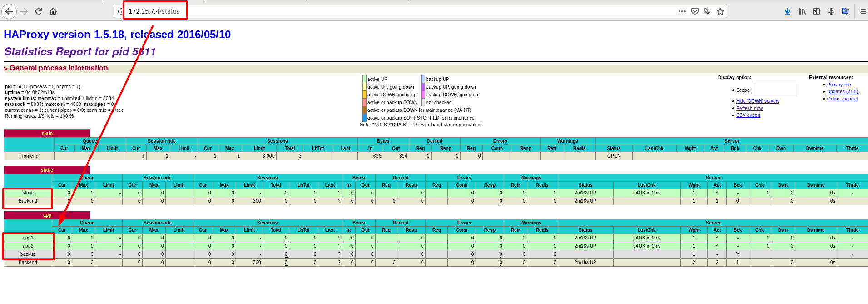Click the 'active UP, going down' legend text
This screenshot has height=304, width=868.
click(x=391, y=87)
